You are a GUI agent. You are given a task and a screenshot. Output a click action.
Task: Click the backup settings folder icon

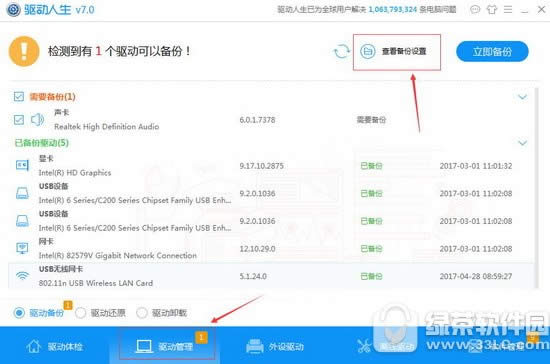click(x=368, y=52)
